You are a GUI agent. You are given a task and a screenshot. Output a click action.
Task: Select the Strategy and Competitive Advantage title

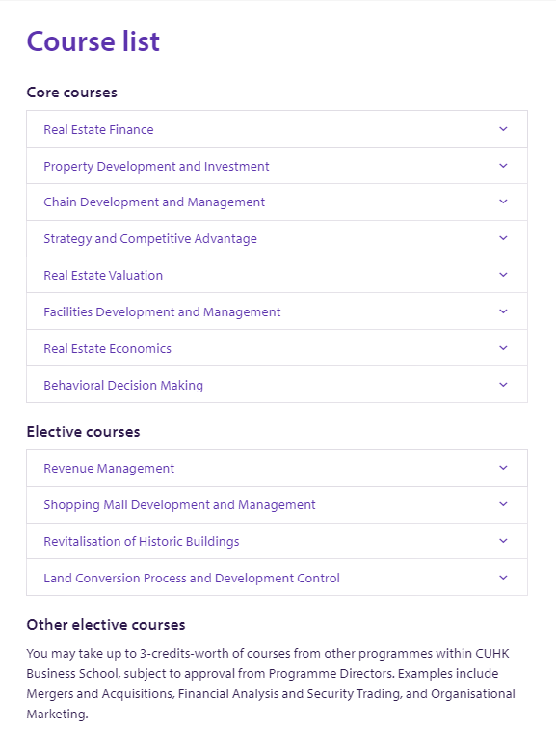(x=150, y=239)
